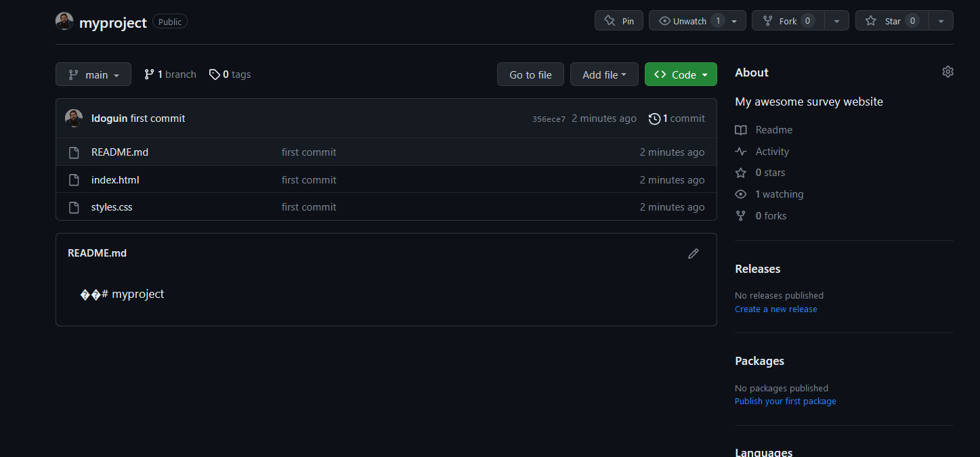Click the Go to file button
Image resolution: width=980 pixels, height=457 pixels.
click(530, 74)
